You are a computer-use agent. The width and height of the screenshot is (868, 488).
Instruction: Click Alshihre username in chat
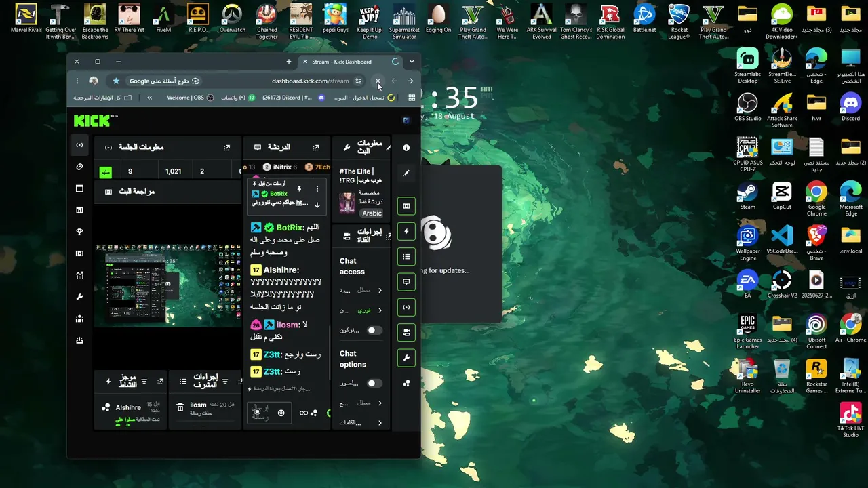point(281,270)
